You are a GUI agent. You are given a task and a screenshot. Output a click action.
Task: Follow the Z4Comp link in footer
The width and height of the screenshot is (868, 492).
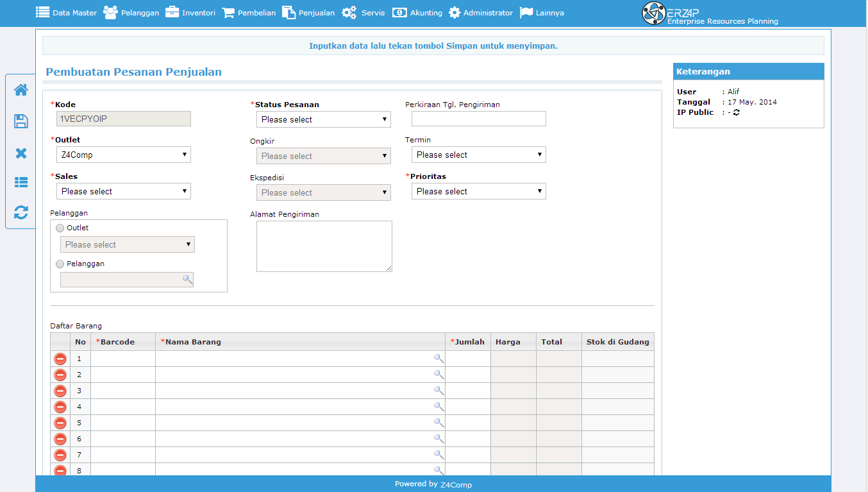[456, 484]
